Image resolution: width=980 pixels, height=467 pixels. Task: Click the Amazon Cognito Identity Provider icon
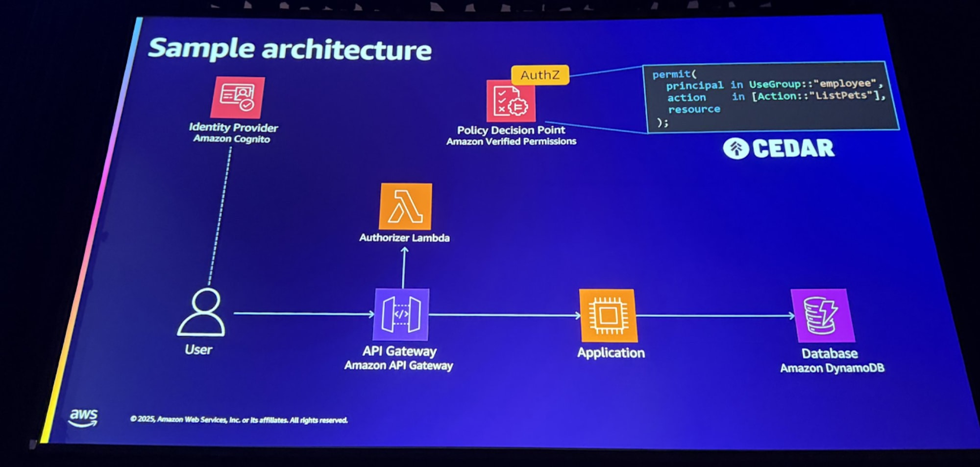click(x=238, y=97)
